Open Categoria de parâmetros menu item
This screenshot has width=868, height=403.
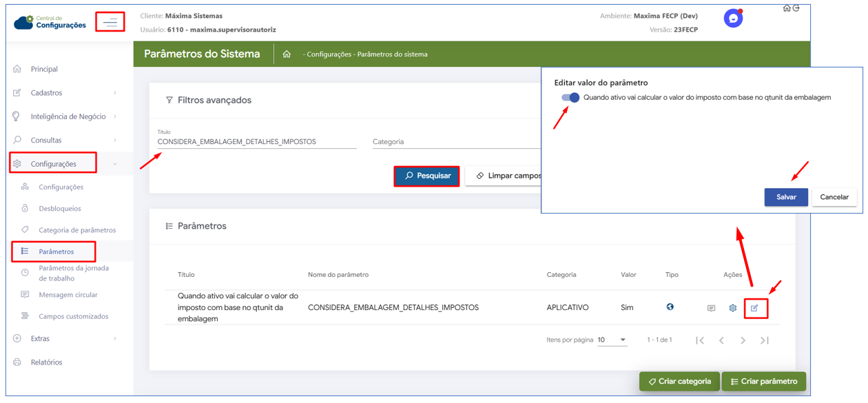(77, 230)
